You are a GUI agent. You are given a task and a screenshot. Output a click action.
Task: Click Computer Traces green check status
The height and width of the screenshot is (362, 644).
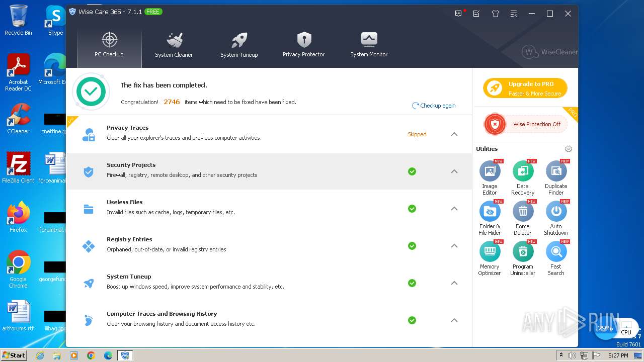click(412, 320)
